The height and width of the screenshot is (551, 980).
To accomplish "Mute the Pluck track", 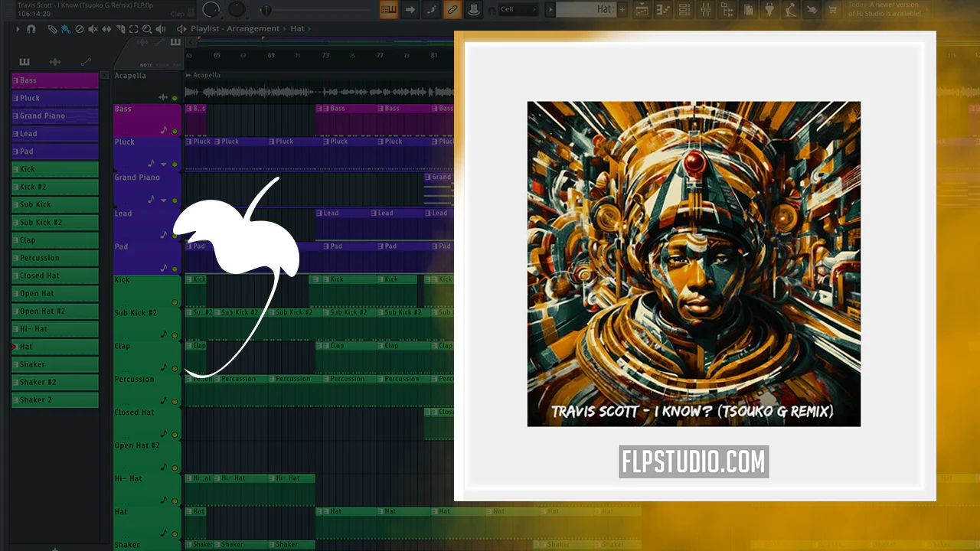I will (x=175, y=164).
